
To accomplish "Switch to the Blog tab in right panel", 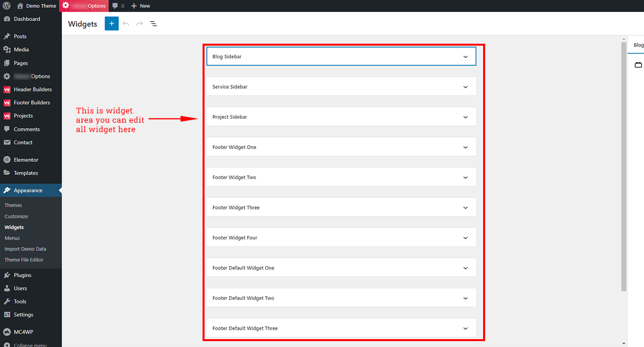I will click(x=638, y=45).
